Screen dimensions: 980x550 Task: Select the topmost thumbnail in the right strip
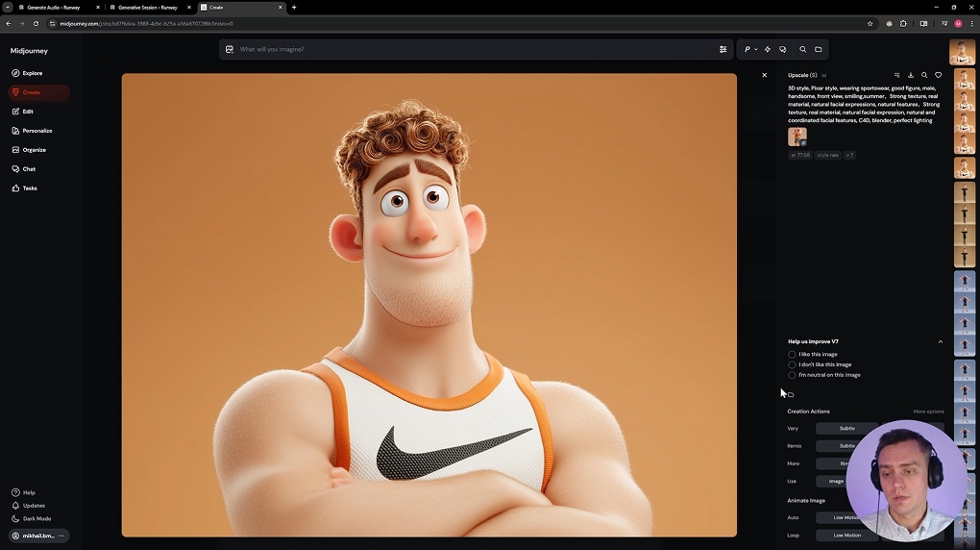click(x=961, y=53)
